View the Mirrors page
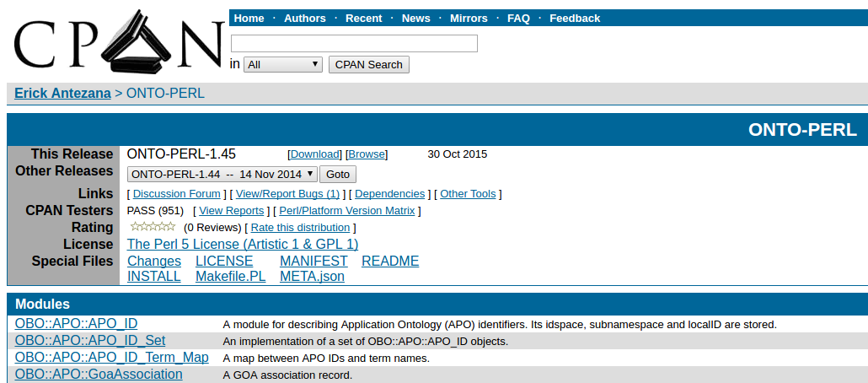Screen dimensions: 868x383 (469, 19)
